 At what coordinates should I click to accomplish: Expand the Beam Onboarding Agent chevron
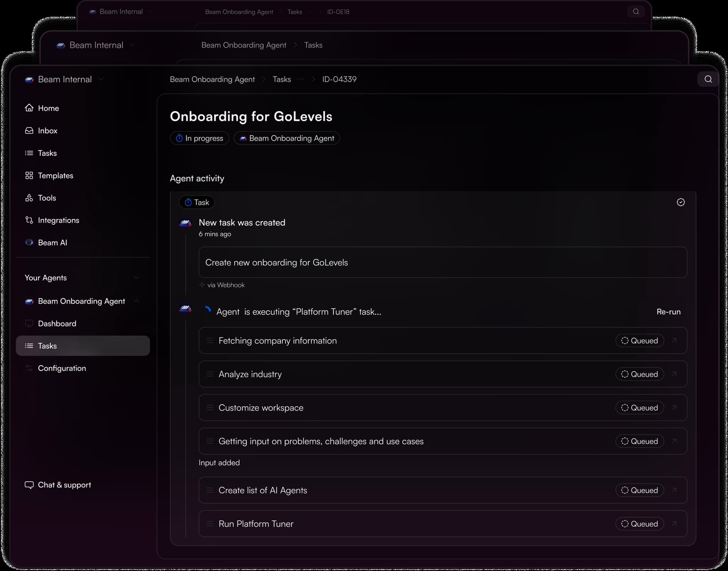point(137,301)
